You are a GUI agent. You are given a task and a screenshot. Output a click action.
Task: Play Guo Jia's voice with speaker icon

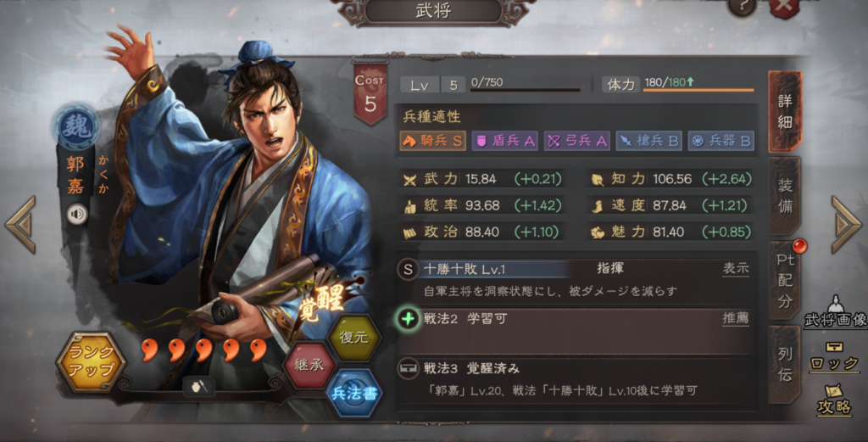point(77,215)
